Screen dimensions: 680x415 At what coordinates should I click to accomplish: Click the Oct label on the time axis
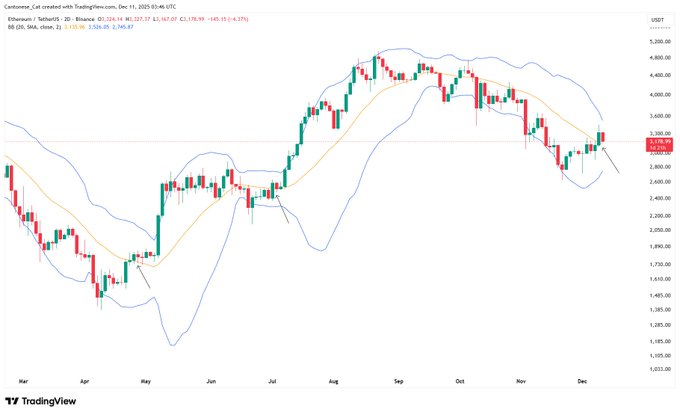tap(460, 381)
